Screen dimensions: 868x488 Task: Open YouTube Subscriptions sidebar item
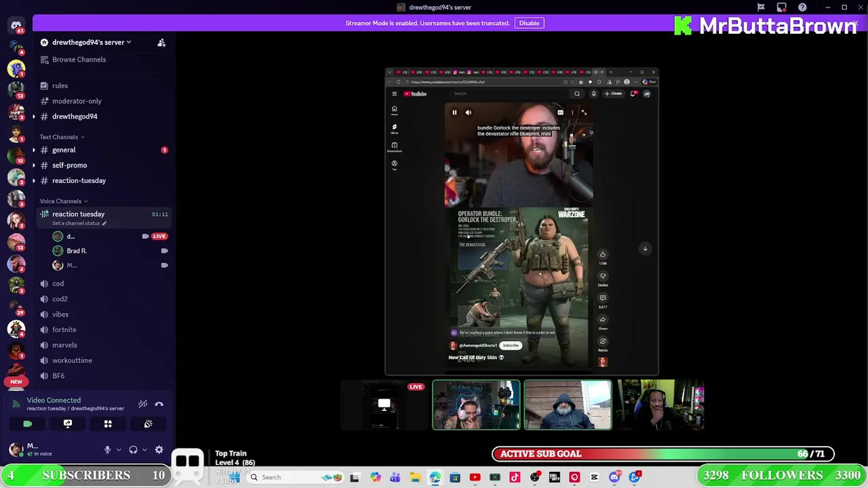point(394,146)
